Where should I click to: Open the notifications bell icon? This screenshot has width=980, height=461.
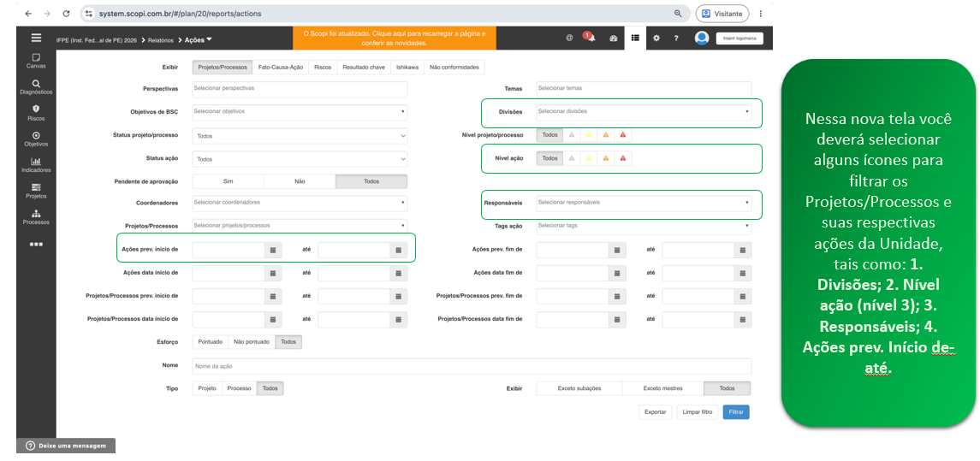coord(591,38)
